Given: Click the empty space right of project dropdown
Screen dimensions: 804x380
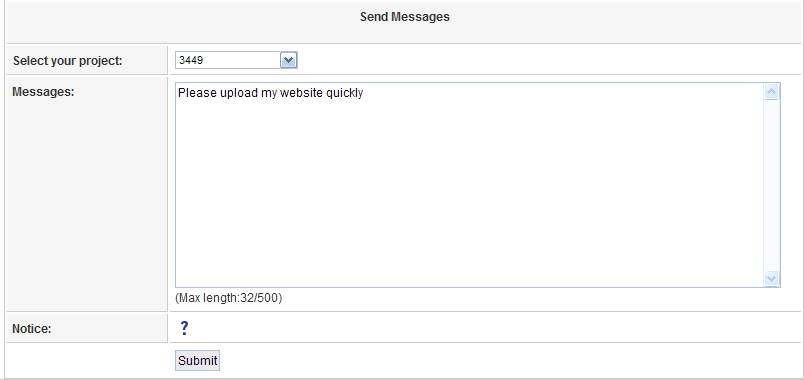Looking at the screenshot, I should (549, 61).
